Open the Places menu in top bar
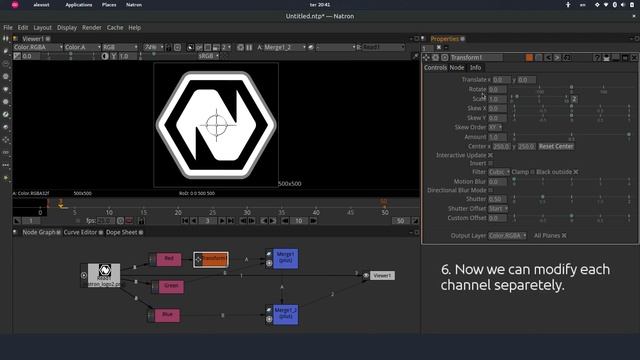 (109, 5)
